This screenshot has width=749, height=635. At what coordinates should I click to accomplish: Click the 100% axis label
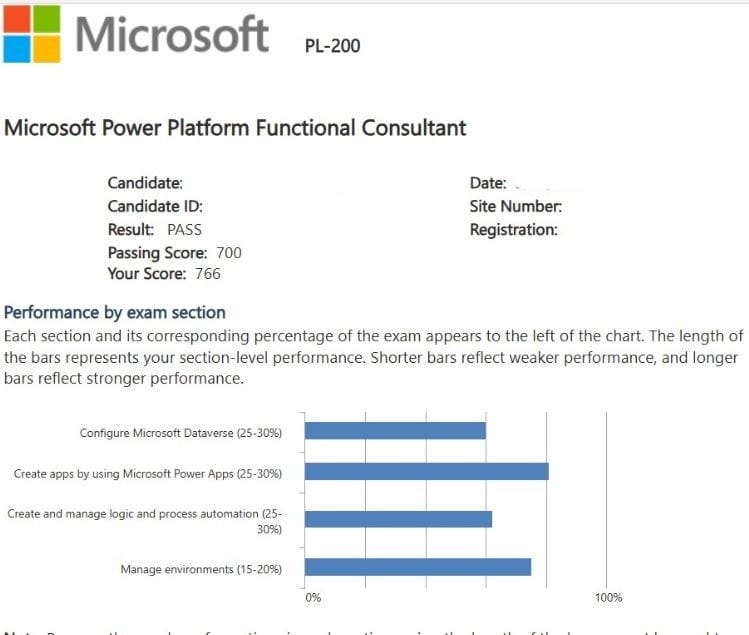pos(608,597)
